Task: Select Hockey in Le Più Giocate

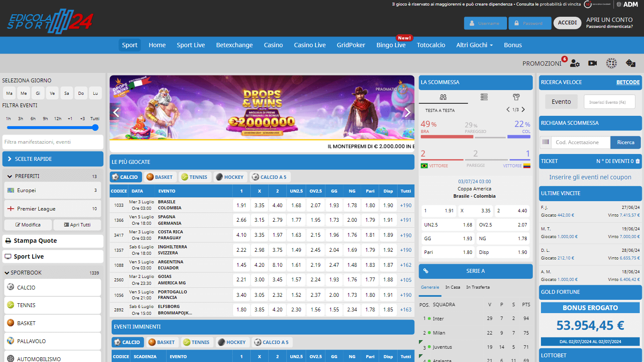Action: 230,177
